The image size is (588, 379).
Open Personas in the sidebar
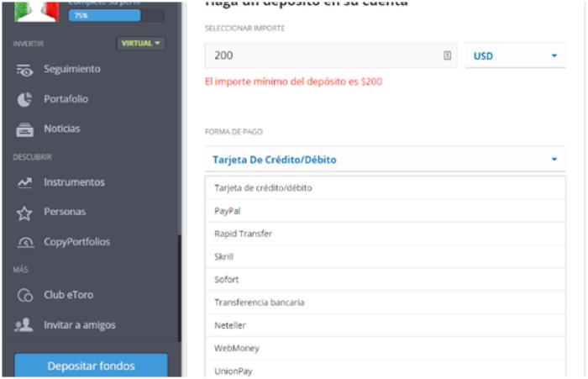pyautogui.click(x=65, y=212)
